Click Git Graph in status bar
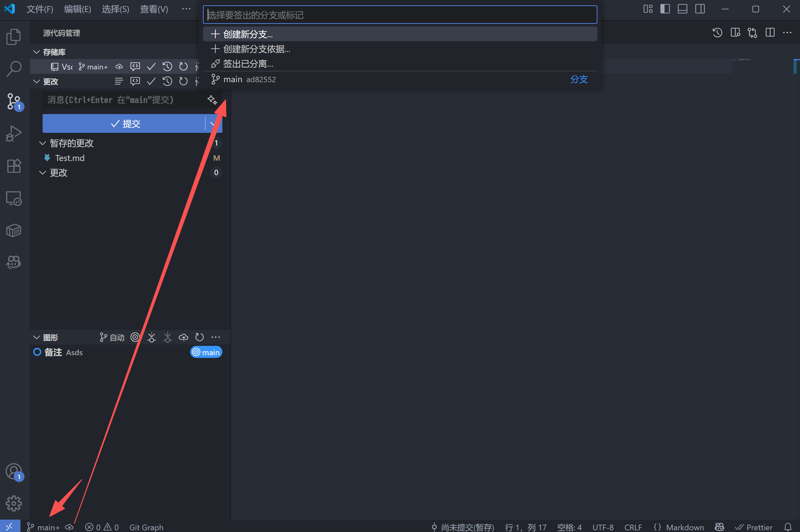 pyautogui.click(x=146, y=527)
